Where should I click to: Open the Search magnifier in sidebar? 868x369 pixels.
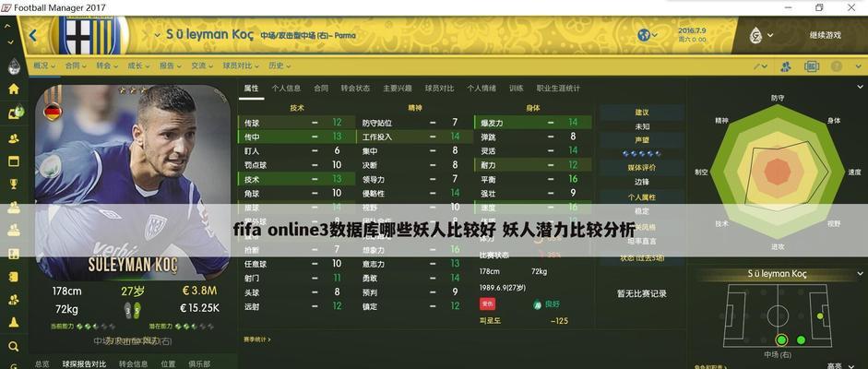tap(13, 347)
